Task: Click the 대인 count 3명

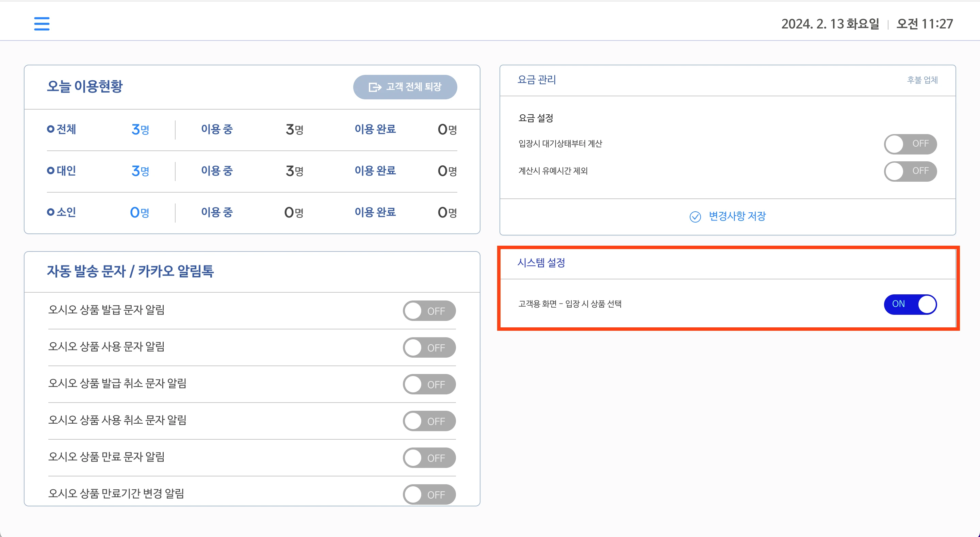Action: (141, 171)
